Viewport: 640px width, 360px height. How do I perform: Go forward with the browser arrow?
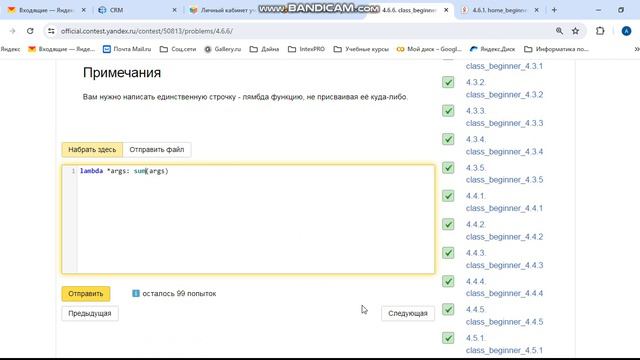click(x=12, y=31)
